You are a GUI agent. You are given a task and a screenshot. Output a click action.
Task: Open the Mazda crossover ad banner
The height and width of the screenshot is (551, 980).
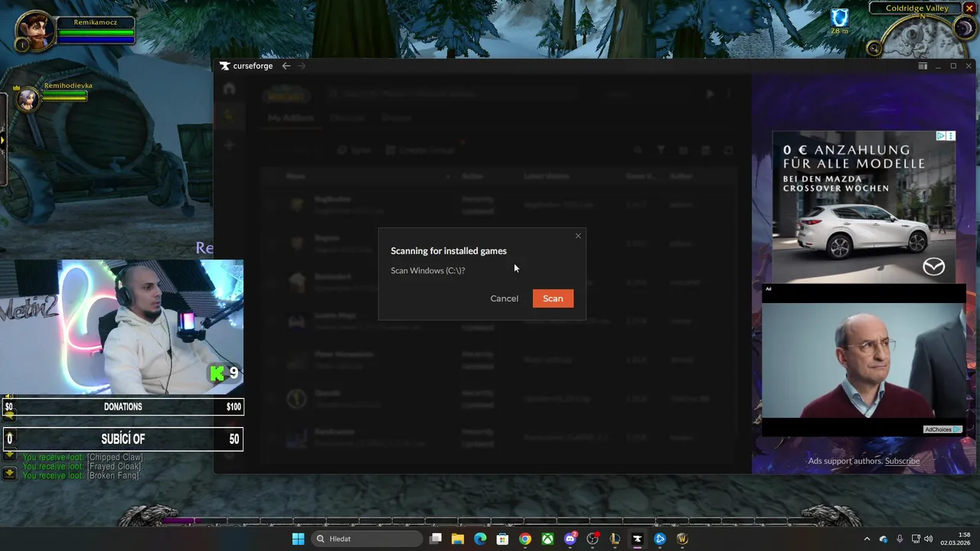(864, 207)
